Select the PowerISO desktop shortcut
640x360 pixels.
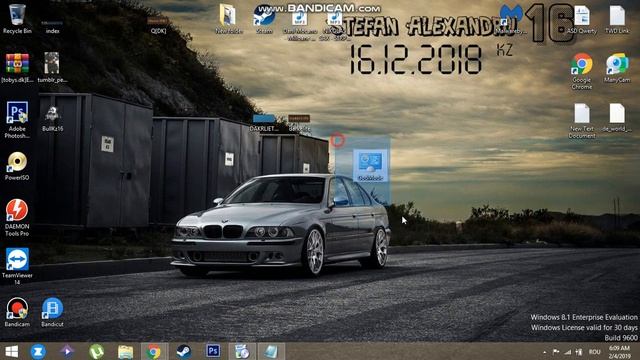17,166
